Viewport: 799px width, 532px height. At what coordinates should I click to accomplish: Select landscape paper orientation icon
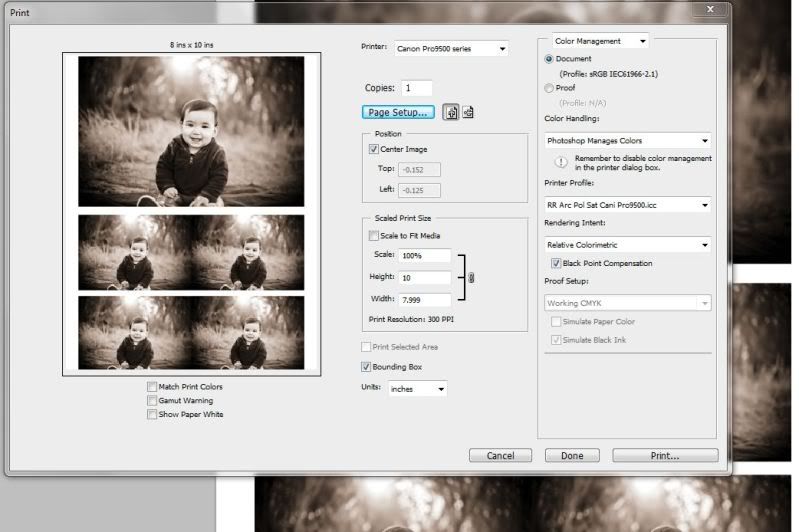(467, 112)
